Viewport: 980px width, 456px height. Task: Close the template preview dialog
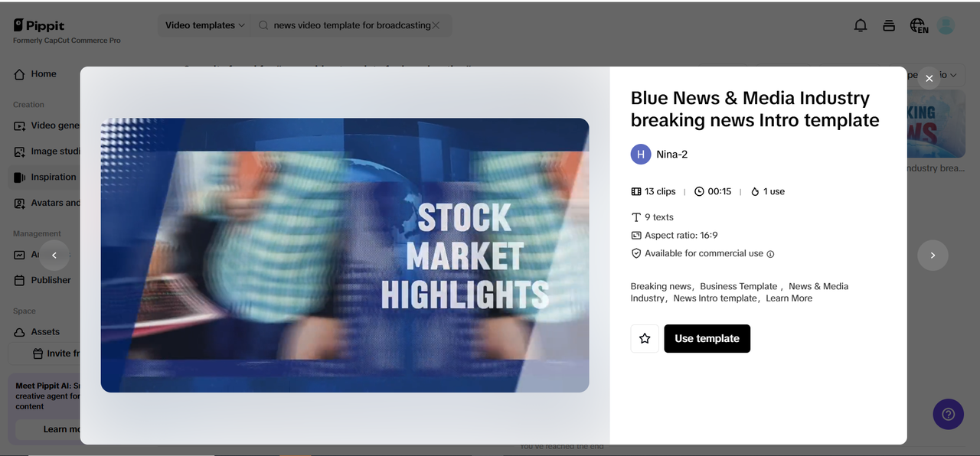click(929, 78)
